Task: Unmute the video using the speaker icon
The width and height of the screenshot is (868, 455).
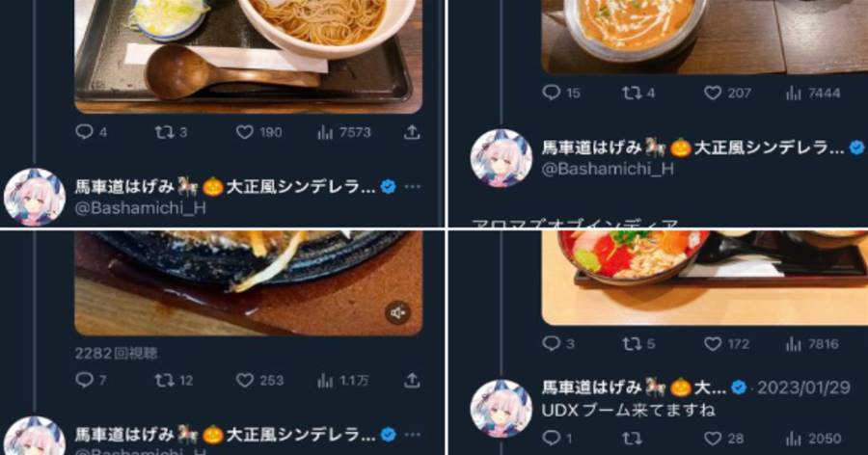Action: pos(398,313)
